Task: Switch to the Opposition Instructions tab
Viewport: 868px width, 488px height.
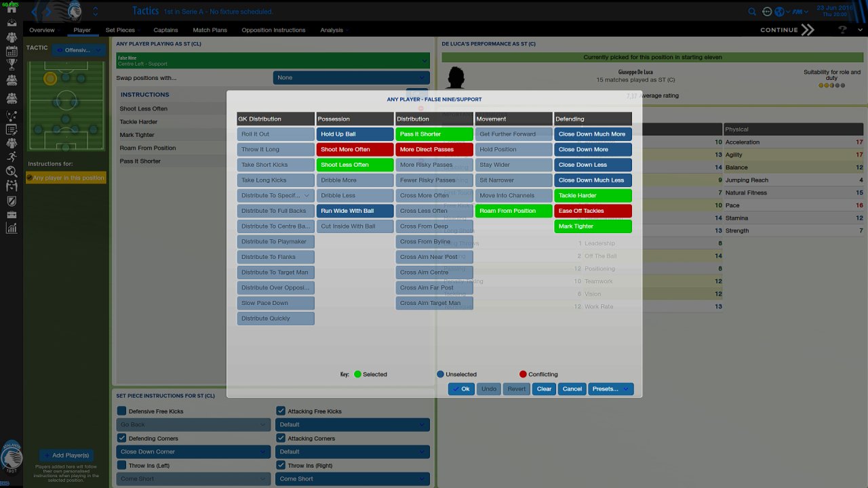Action: (273, 30)
